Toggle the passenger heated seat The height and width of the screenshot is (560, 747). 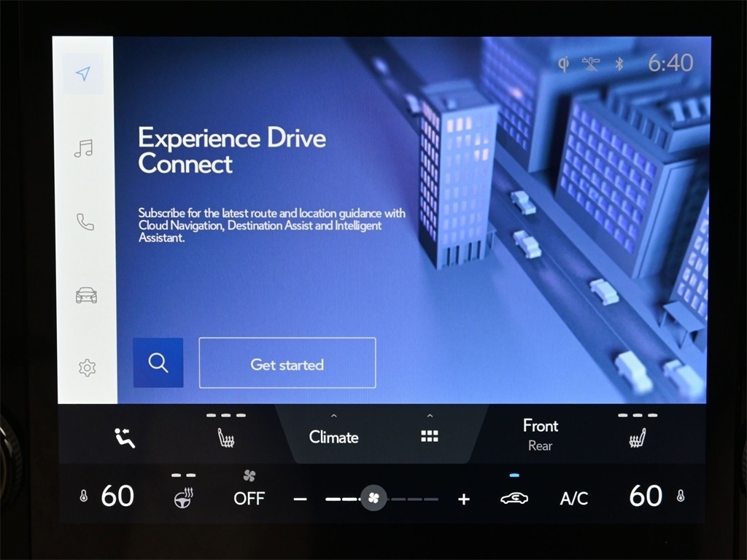tap(638, 437)
